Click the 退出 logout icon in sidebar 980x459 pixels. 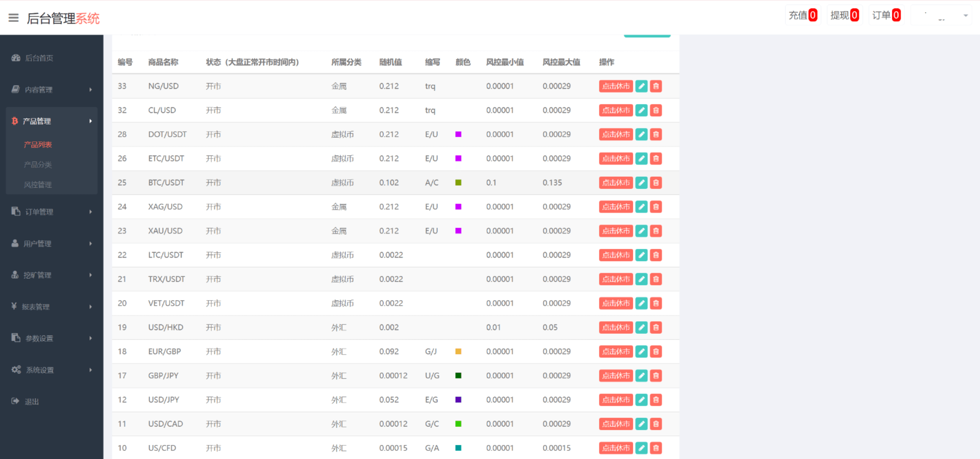15,401
